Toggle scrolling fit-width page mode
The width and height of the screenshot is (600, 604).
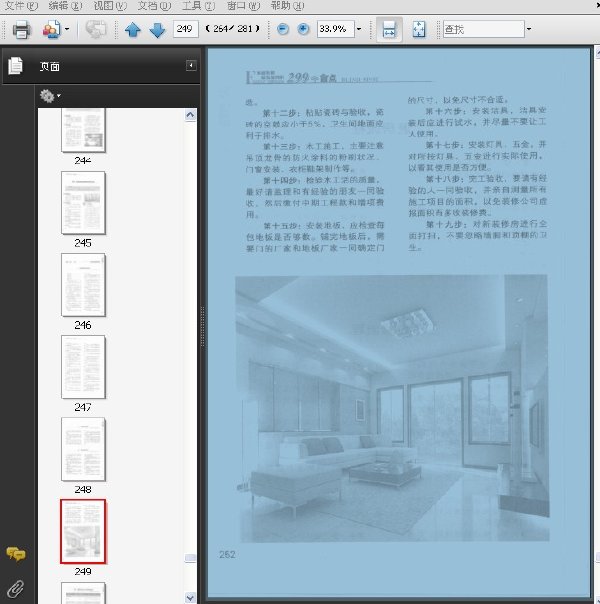(389, 29)
